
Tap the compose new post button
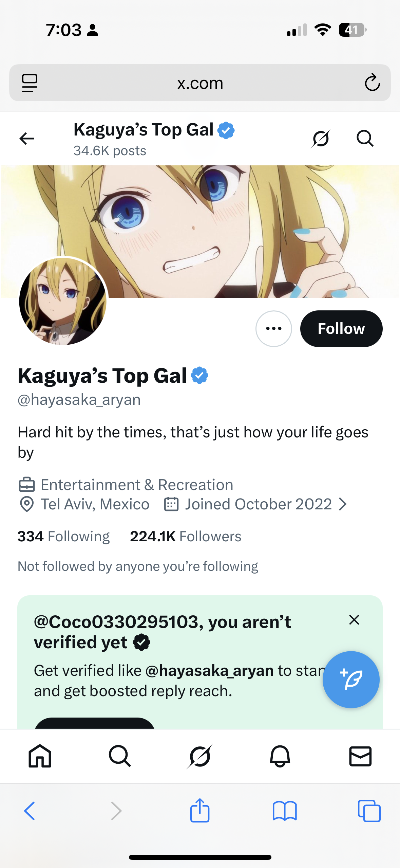pyautogui.click(x=351, y=680)
